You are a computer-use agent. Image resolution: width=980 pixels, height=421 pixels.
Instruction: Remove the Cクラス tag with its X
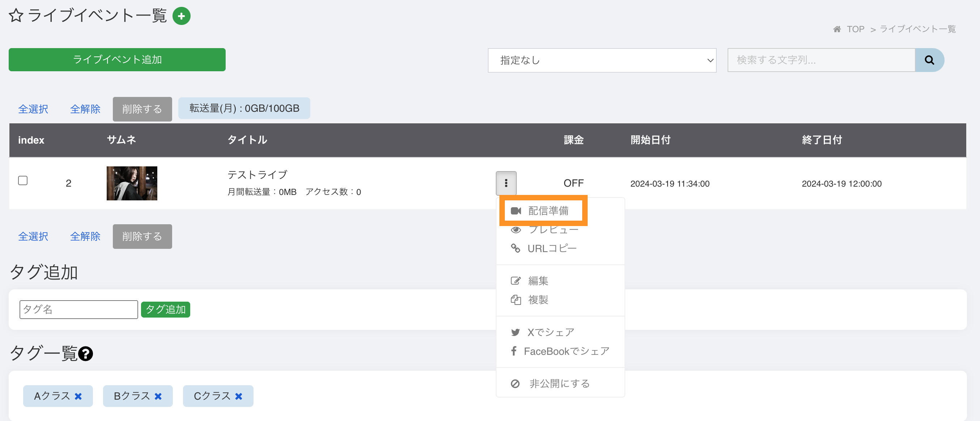tap(239, 396)
